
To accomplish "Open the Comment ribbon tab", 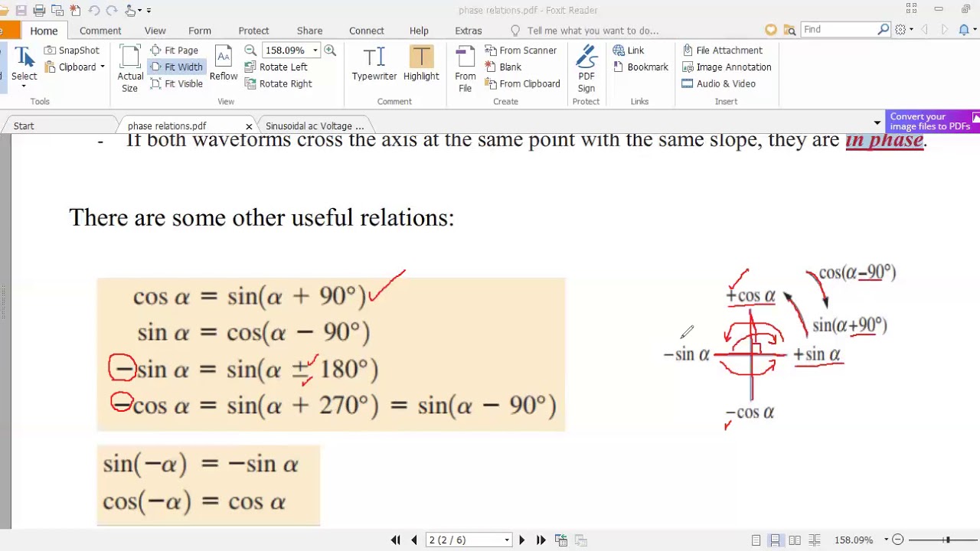I will (x=100, y=31).
